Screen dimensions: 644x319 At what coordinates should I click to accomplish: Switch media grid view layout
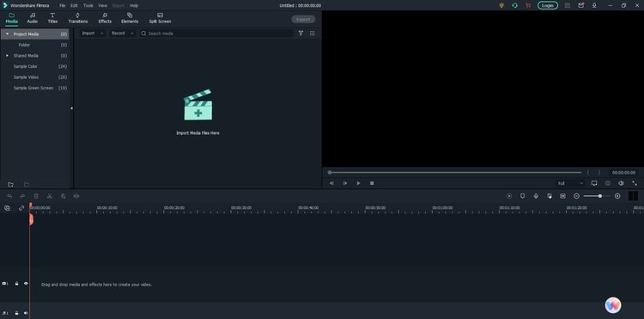click(x=313, y=34)
